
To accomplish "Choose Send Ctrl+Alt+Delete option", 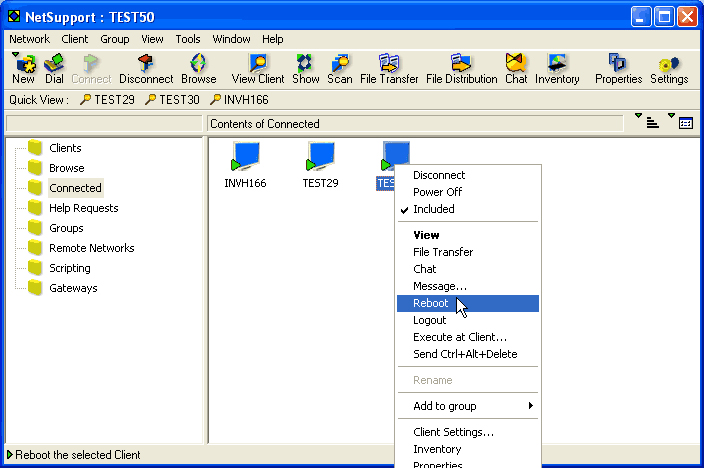I will (468, 354).
